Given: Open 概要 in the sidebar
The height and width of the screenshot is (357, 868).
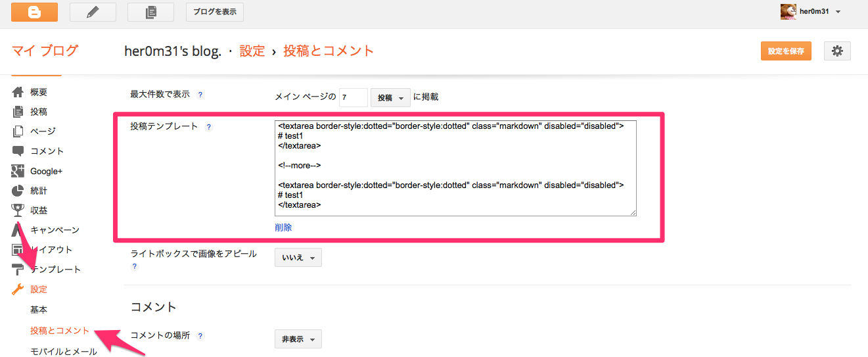Looking at the screenshot, I should pyautogui.click(x=39, y=92).
